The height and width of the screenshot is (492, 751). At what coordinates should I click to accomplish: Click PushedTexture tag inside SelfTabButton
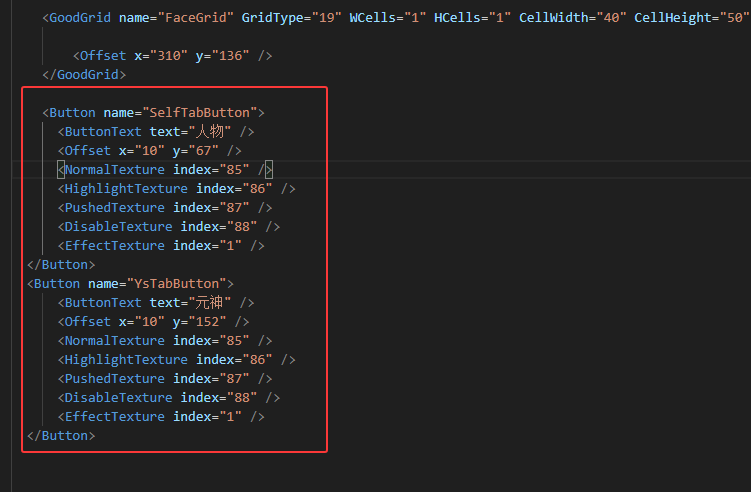point(114,208)
